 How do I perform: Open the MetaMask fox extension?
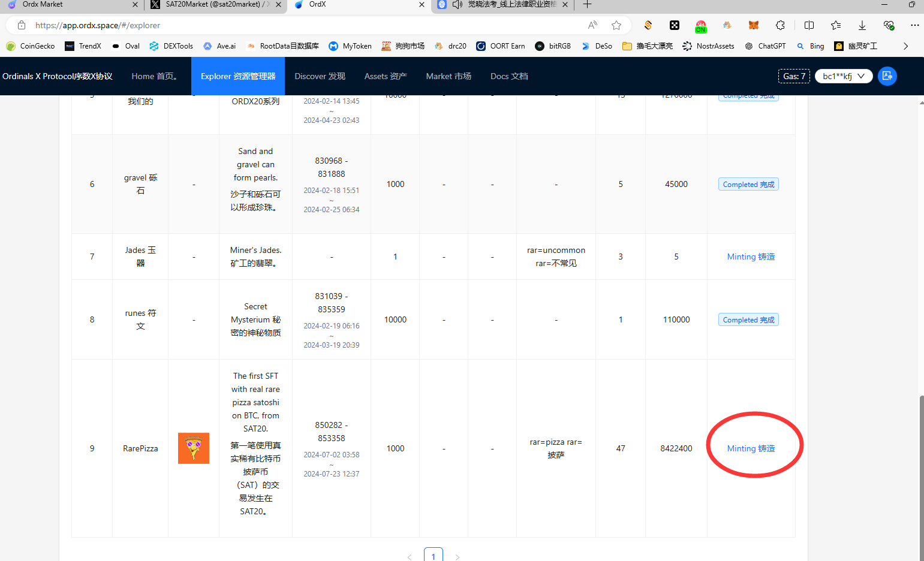coord(753,25)
